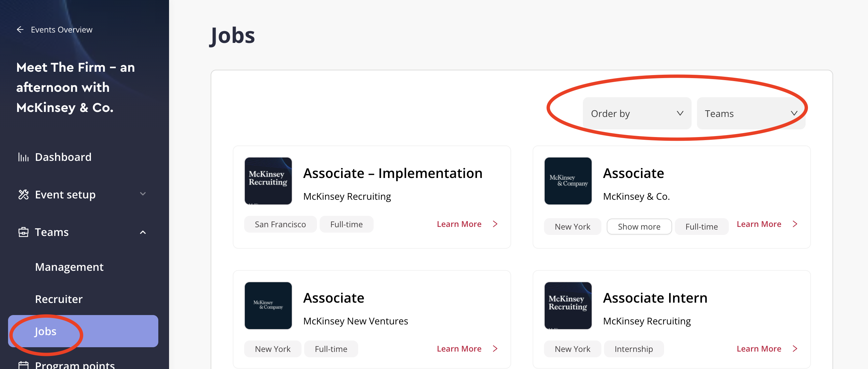Click the Teams briefcase icon in sidebar

point(23,232)
